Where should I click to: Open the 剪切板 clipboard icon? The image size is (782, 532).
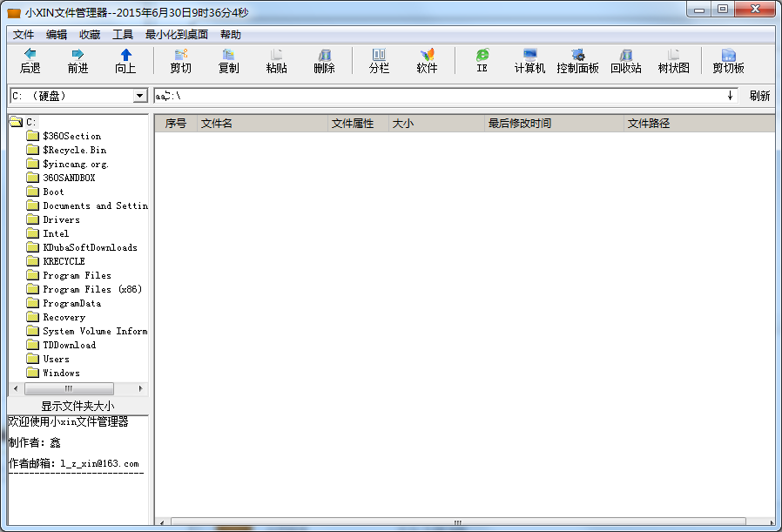728,54
